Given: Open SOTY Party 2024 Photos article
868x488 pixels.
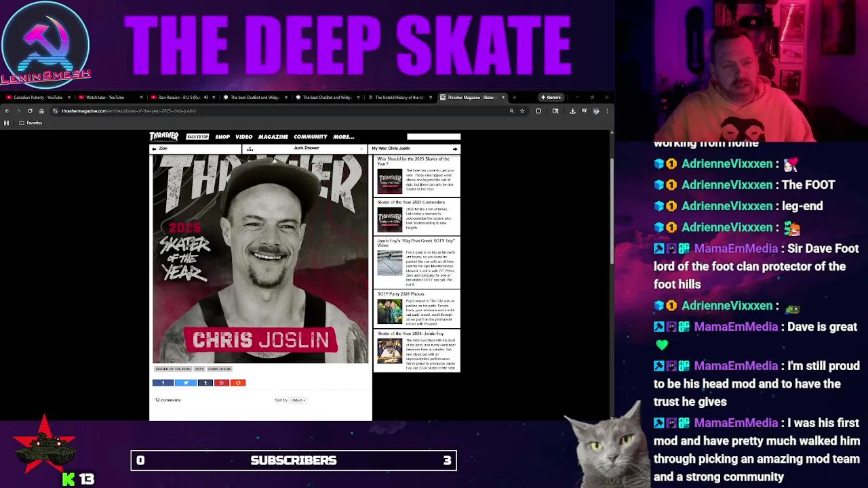Looking at the screenshot, I should click(x=400, y=294).
